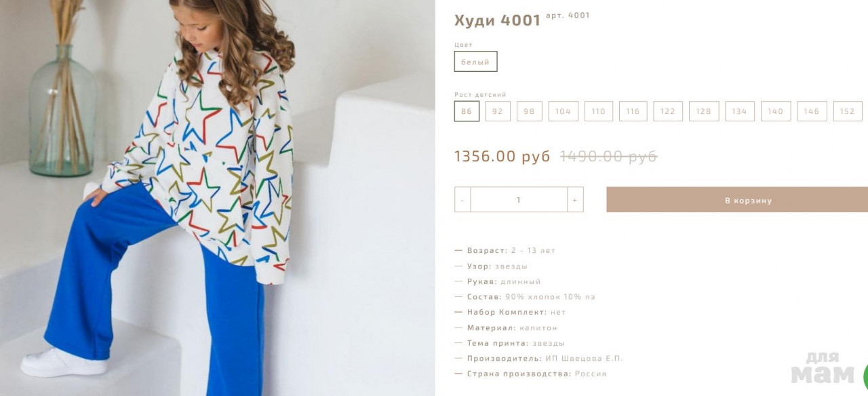Screen dimensions: 868x396
Task: Click the для мам watermark logo
Action: click(823, 368)
